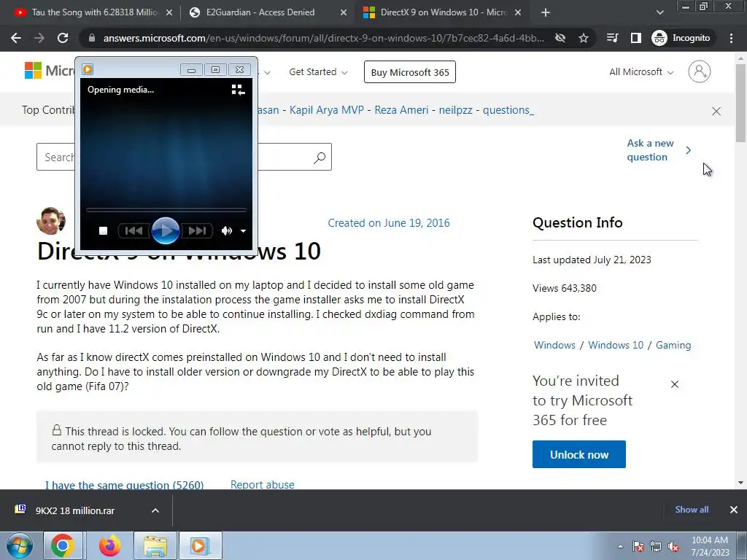Click Buy Microsoft 365 button
The image size is (747, 560).
[410, 72]
